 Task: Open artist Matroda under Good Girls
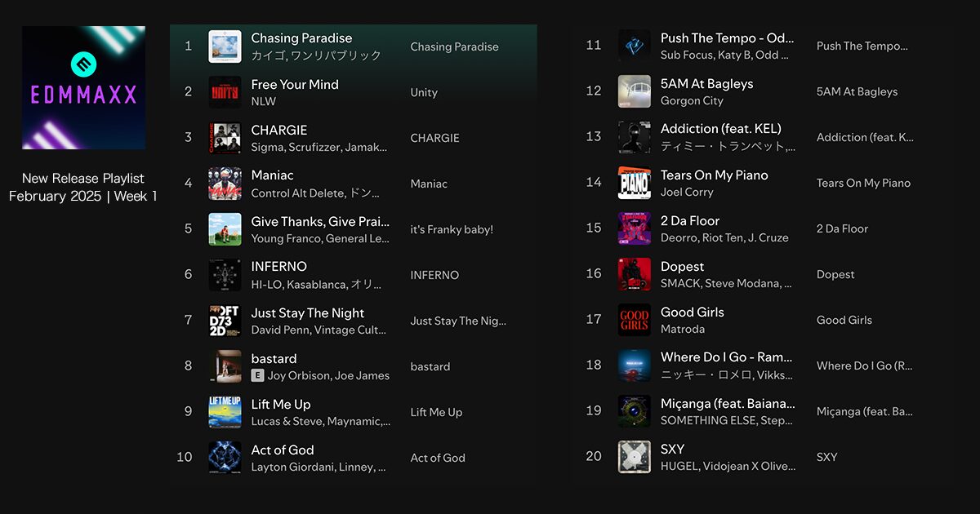[683, 330]
